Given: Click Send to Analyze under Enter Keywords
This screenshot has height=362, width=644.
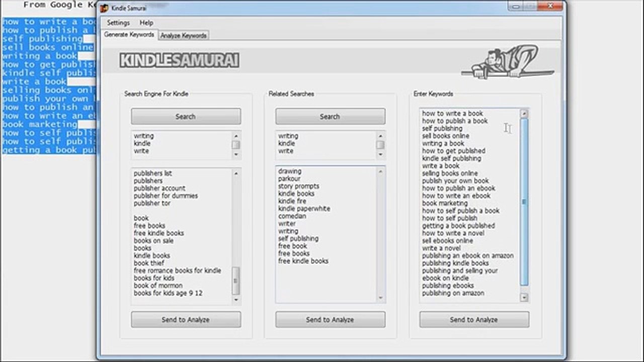Looking at the screenshot, I should pos(474,319).
